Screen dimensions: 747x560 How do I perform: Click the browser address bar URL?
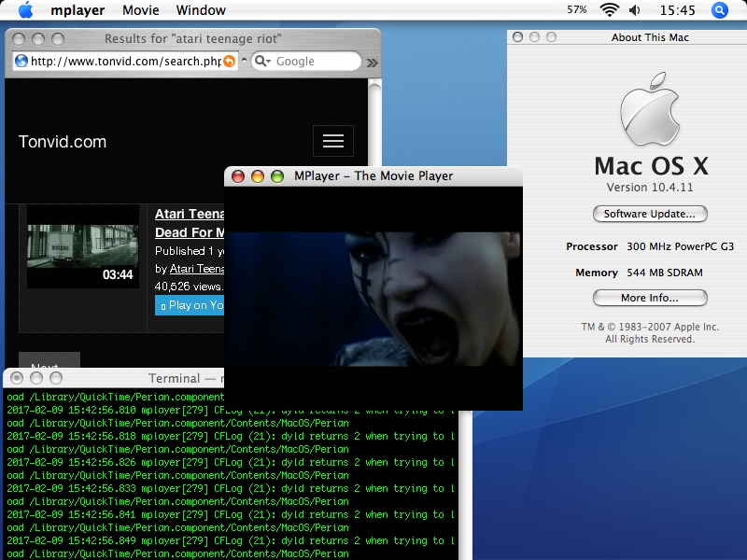(x=126, y=61)
